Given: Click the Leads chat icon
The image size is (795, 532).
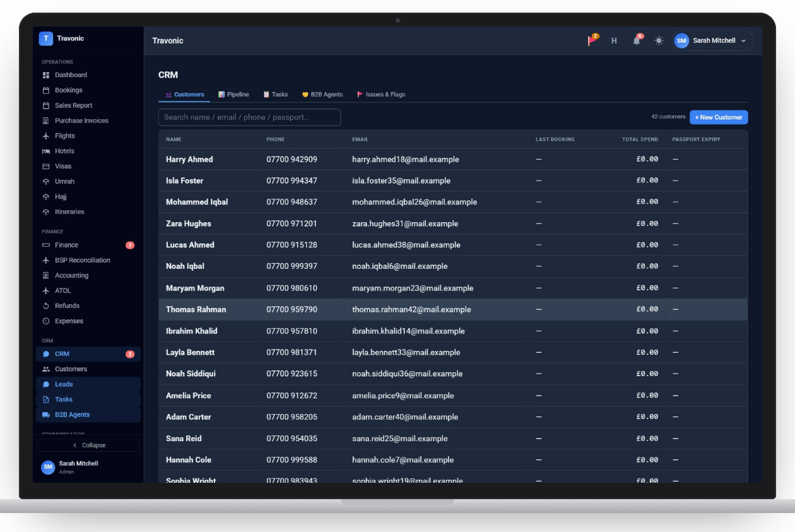Looking at the screenshot, I should [46, 384].
